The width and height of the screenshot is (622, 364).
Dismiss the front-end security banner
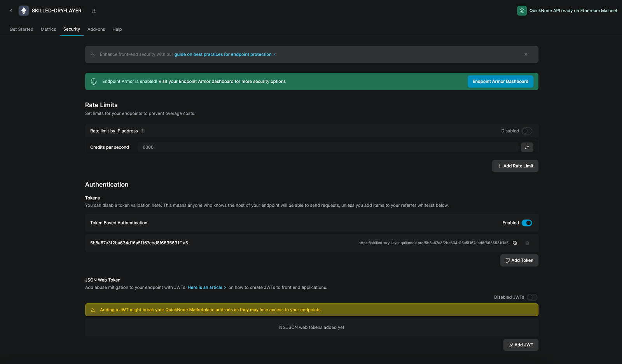click(526, 54)
